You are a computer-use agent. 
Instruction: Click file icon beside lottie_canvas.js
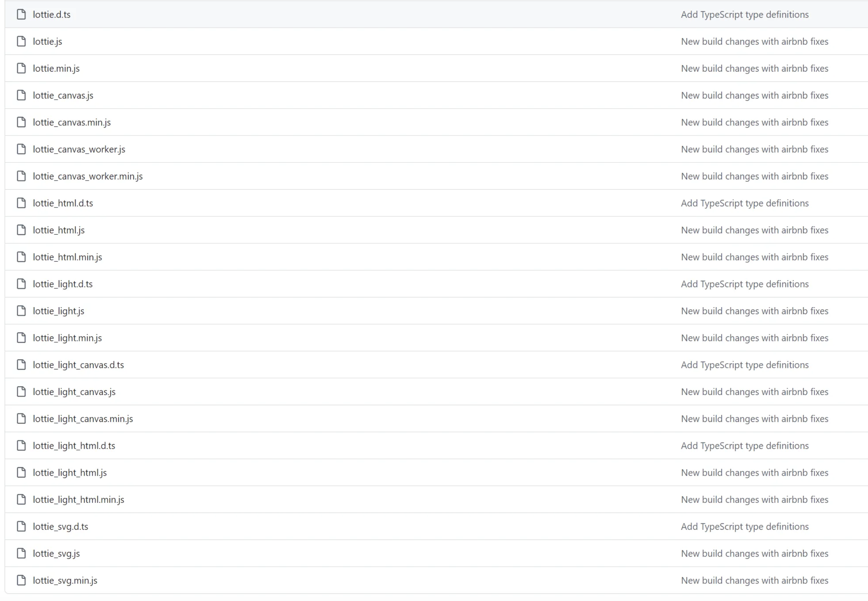(21, 95)
